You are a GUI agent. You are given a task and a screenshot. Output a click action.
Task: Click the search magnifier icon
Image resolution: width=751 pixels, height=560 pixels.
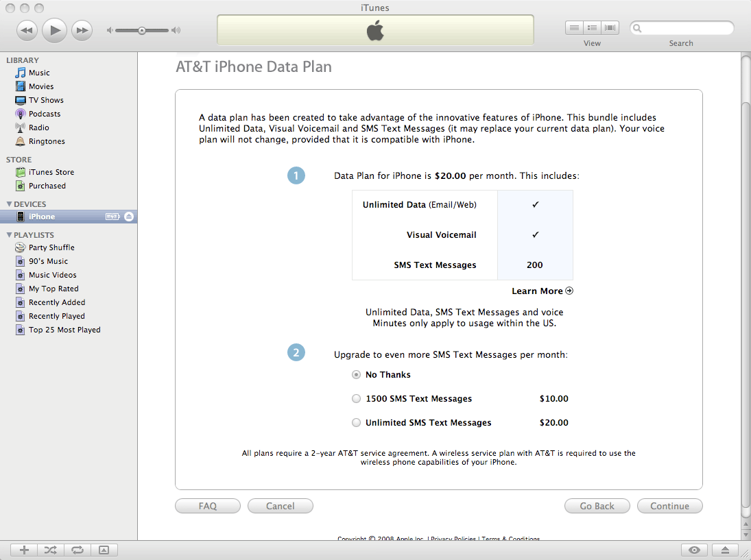[x=637, y=28]
